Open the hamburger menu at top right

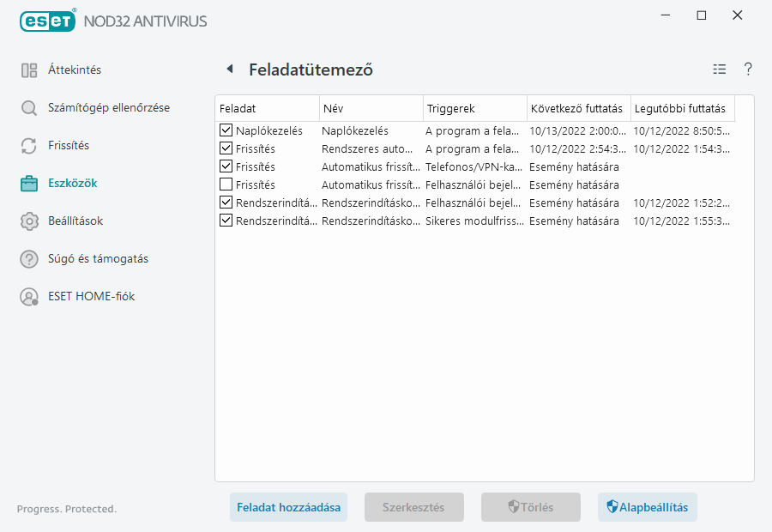point(719,70)
